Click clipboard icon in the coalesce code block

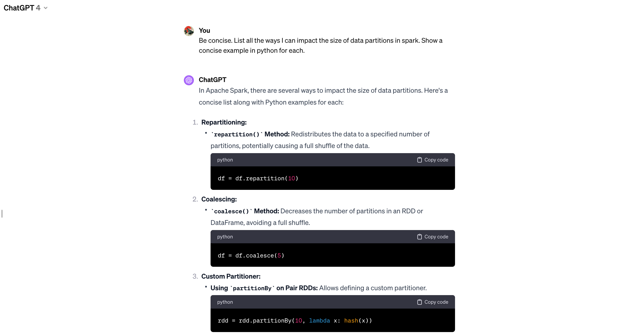419,237
